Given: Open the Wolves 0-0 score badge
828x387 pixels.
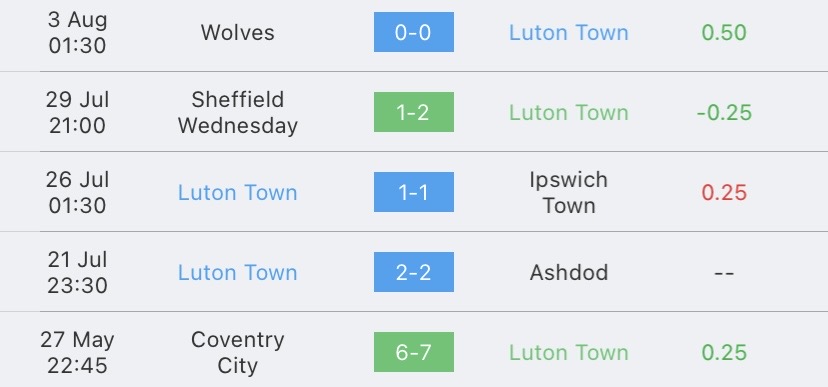Looking at the screenshot, I should 413,32.
